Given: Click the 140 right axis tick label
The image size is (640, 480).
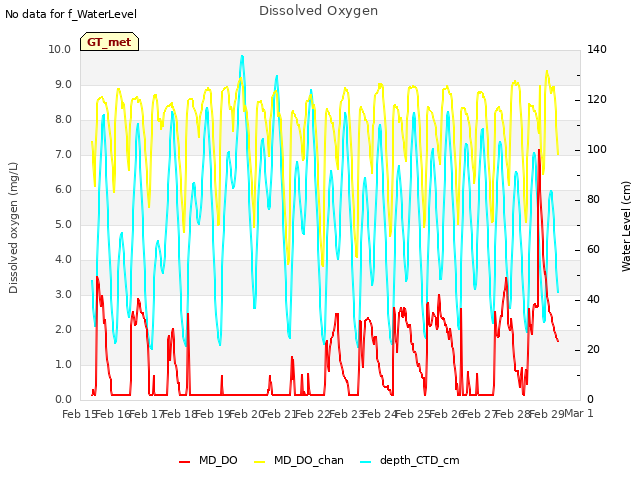Looking at the screenshot, I should tap(597, 49).
